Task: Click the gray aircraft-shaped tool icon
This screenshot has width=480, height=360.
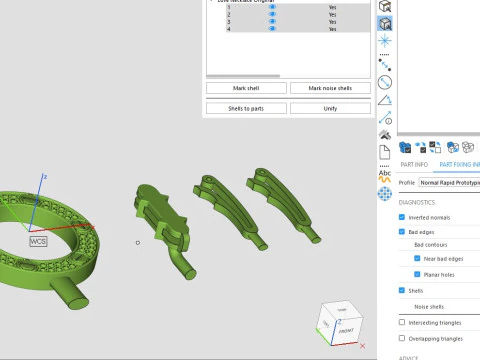Action: click(385, 135)
